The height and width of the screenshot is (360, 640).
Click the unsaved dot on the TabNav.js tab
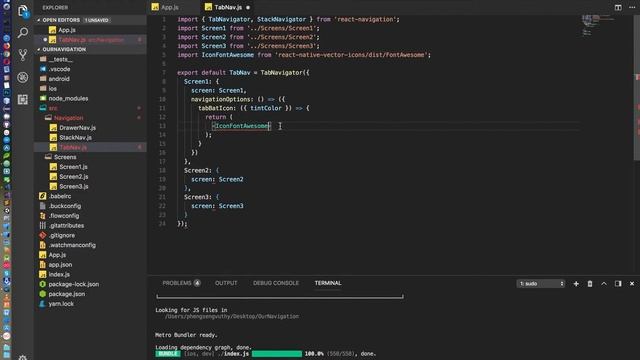click(x=248, y=7)
